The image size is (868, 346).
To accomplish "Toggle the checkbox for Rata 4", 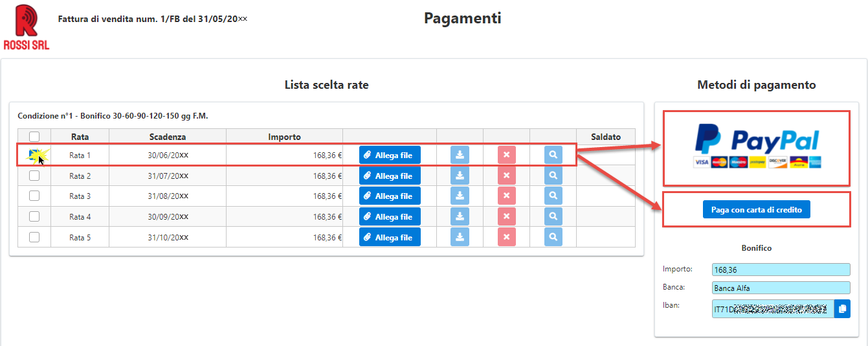I will coord(34,216).
